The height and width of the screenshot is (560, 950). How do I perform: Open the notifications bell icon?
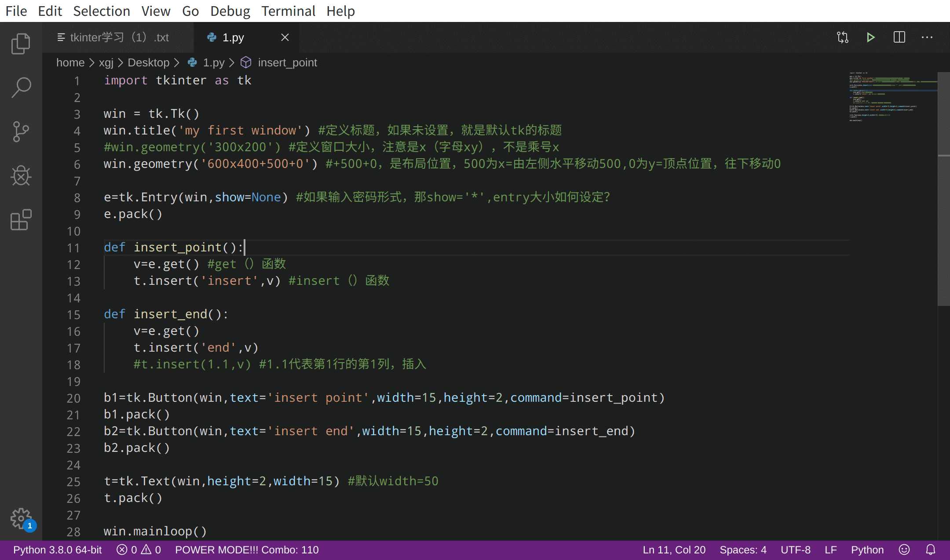pyautogui.click(x=931, y=550)
